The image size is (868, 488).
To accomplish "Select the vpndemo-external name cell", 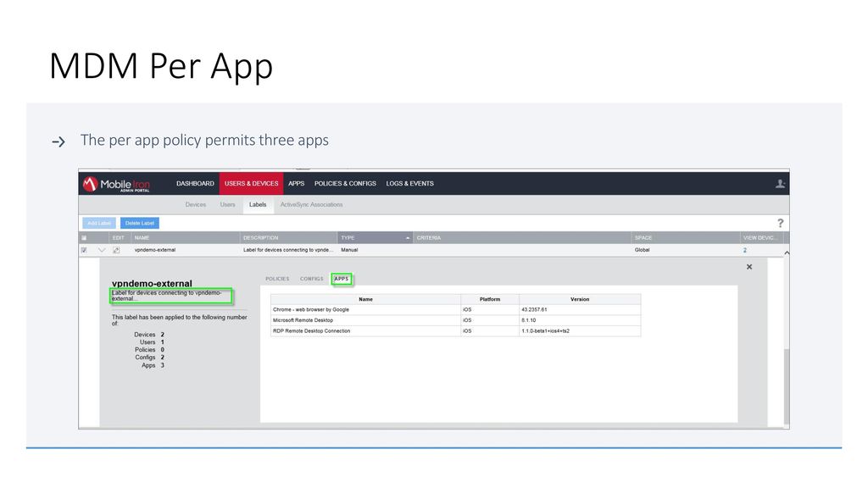I will [x=155, y=250].
